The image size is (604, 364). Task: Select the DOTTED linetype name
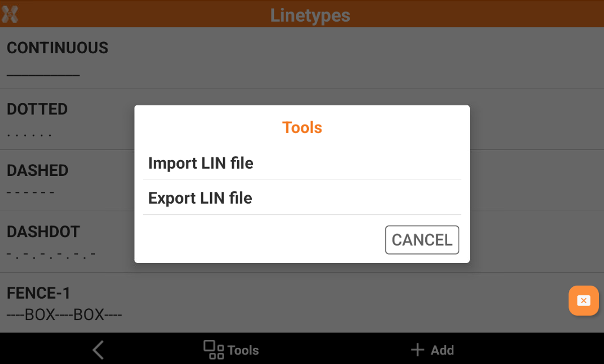(37, 109)
